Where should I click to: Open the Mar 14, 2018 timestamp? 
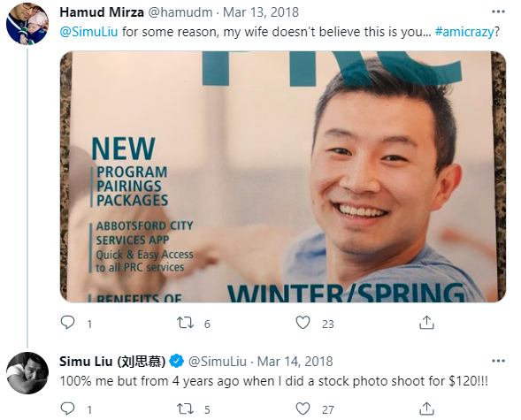(x=295, y=362)
